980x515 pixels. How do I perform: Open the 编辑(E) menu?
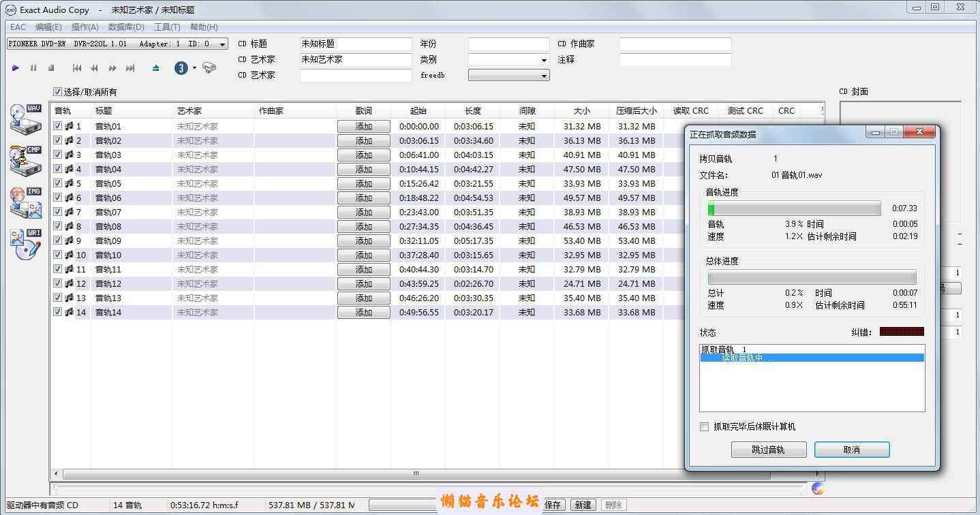[x=48, y=27]
